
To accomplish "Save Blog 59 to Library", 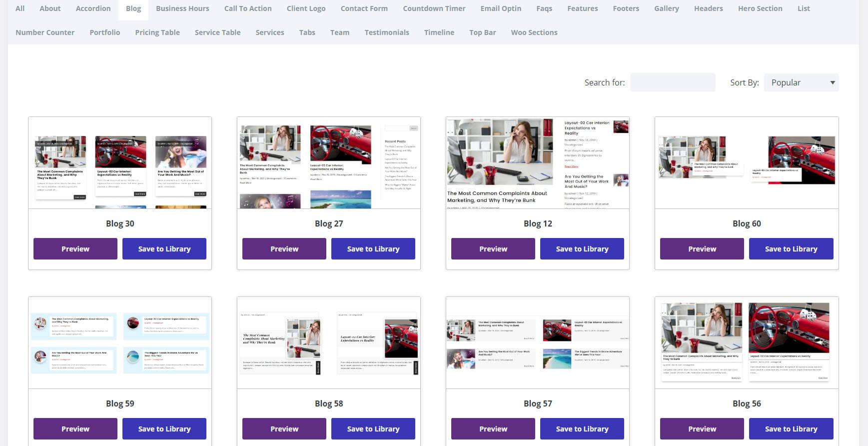I will (x=164, y=429).
